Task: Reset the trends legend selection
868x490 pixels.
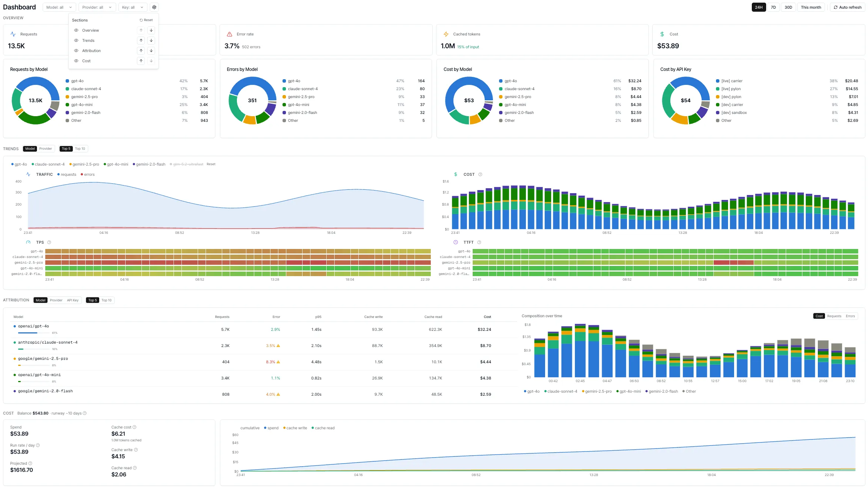Action: (211, 164)
